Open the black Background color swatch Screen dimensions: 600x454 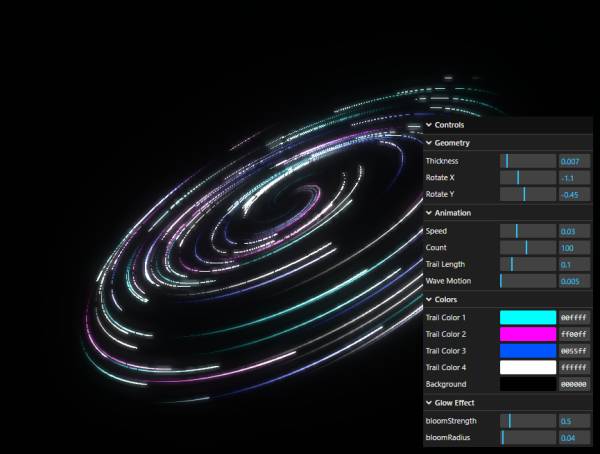(x=527, y=385)
